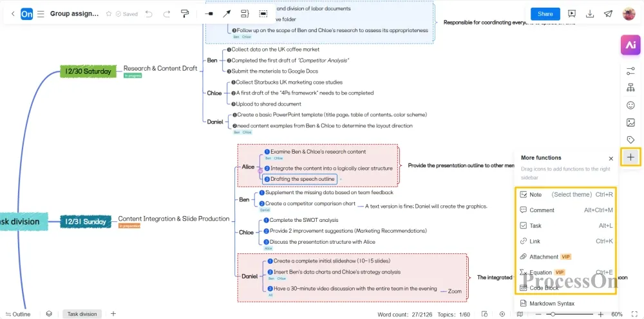
Task: Open the AI assistant panel
Action: (x=630, y=44)
